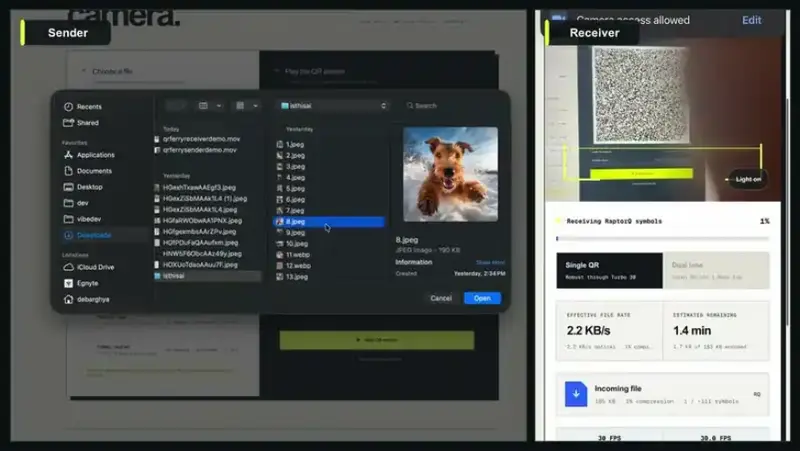Image resolution: width=800 pixels, height=451 pixels.
Task: Open the column view mode dropdown
Action: click(x=210, y=106)
